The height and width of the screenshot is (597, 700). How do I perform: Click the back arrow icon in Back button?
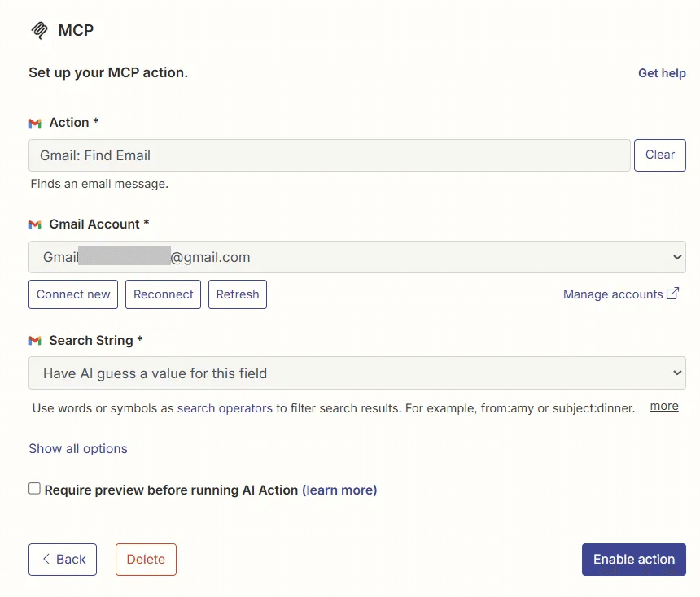46,560
